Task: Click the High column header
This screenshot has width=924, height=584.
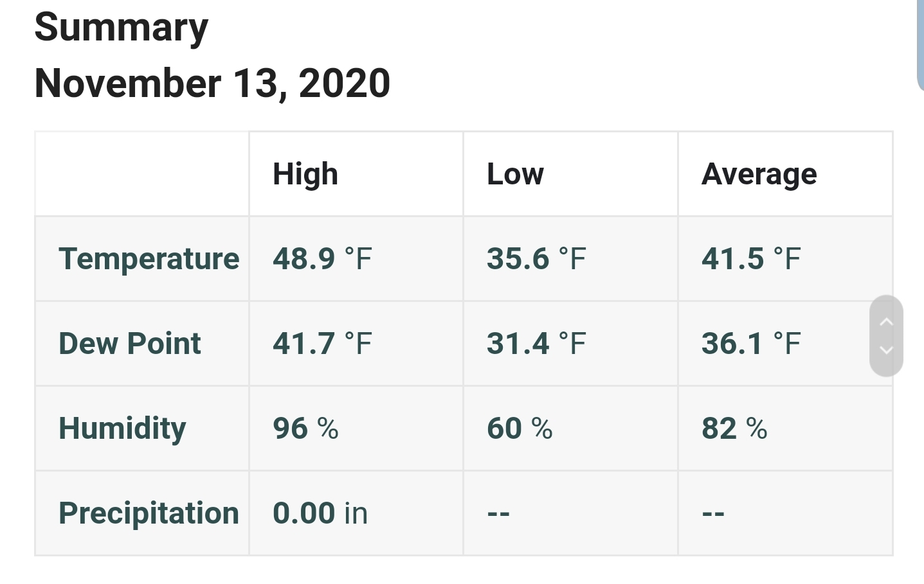Action: pyautogui.click(x=305, y=174)
